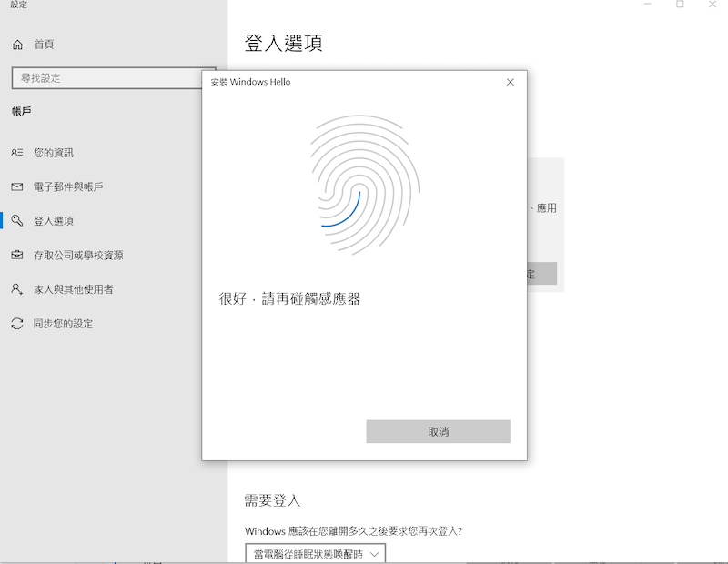Click the fingerprint graphic in Windows Hello dialog
Screen dimensions: 728x564
tap(365, 185)
